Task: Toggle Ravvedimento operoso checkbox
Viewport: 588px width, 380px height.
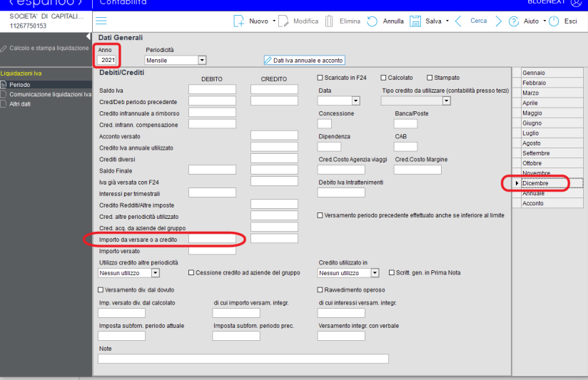Action: click(x=320, y=289)
